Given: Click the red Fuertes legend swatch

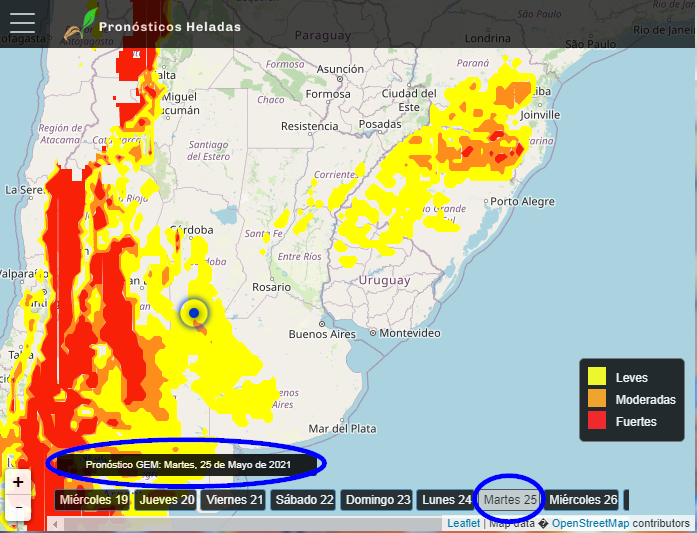Looking at the screenshot, I should tap(597, 420).
